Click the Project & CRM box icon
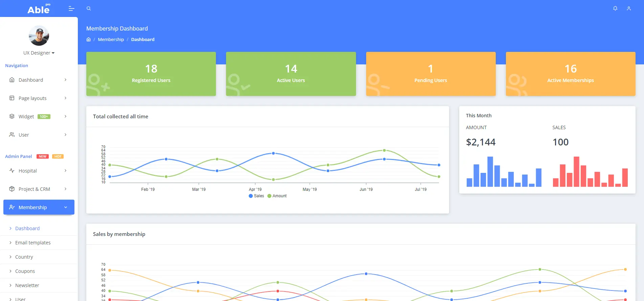644x301 pixels. click(x=12, y=189)
